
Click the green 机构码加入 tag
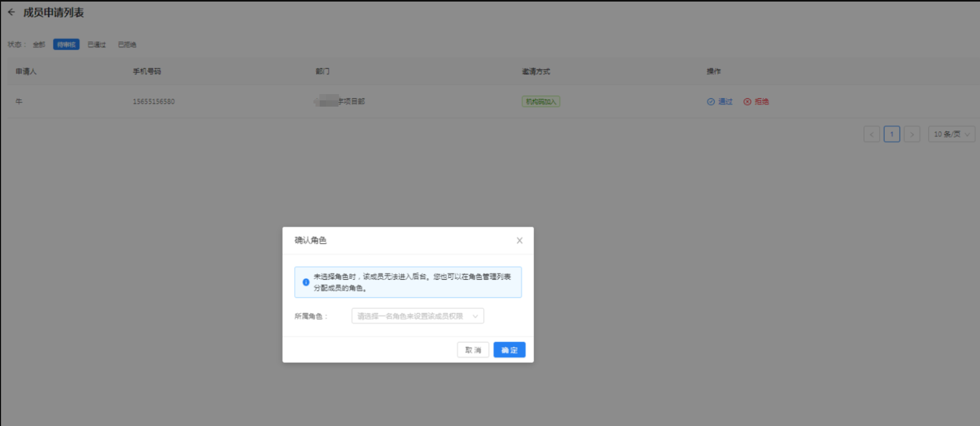coord(541,102)
